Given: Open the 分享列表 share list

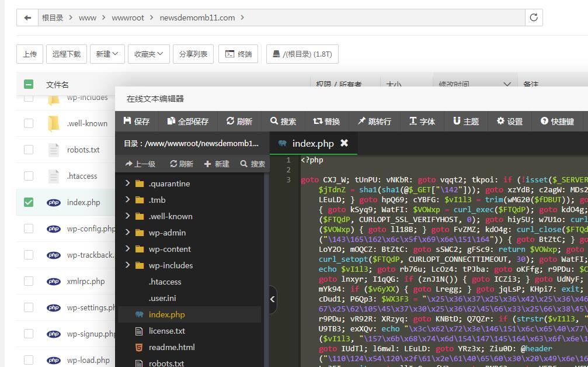Looking at the screenshot, I should [193, 54].
